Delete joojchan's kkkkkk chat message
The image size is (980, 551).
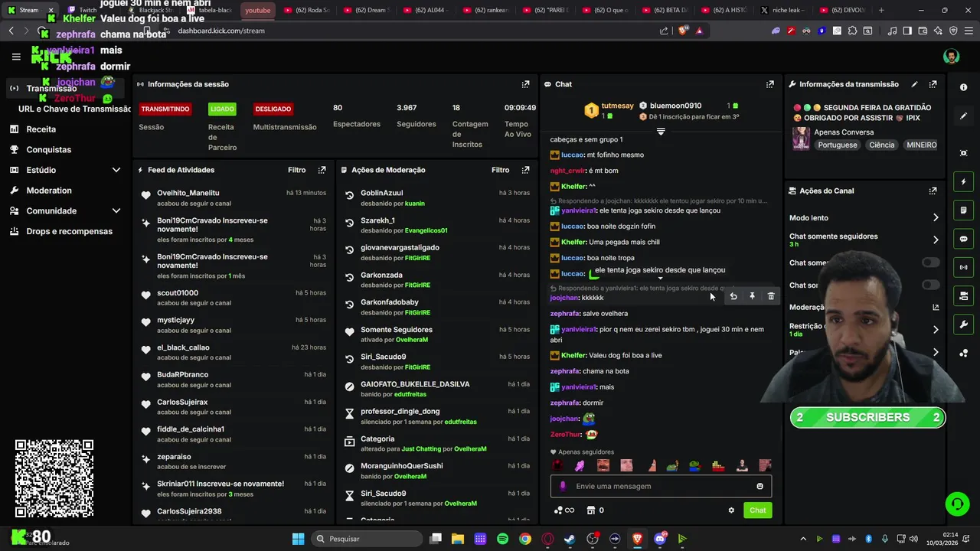(x=771, y=296)
